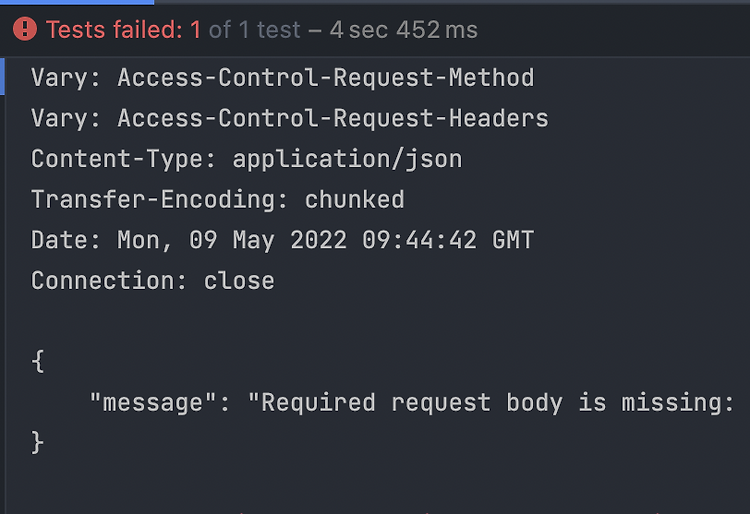Click the red tests failed error icon
750x514 pixels.
click(x=25, y=29)
